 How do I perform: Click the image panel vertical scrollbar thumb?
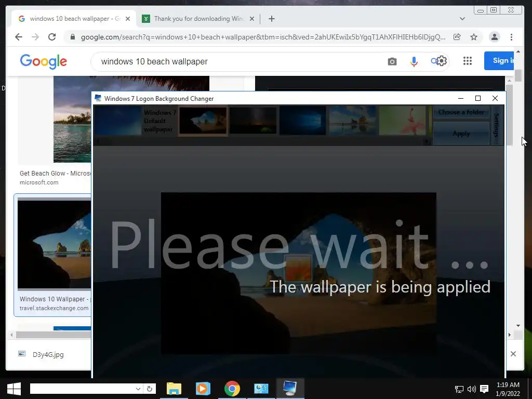coord(509,116)
